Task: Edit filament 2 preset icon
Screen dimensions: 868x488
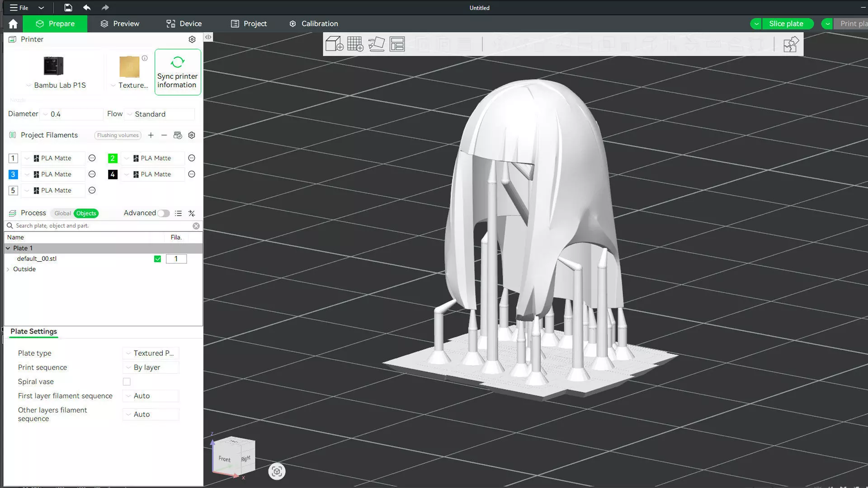Action: point(192,159)
